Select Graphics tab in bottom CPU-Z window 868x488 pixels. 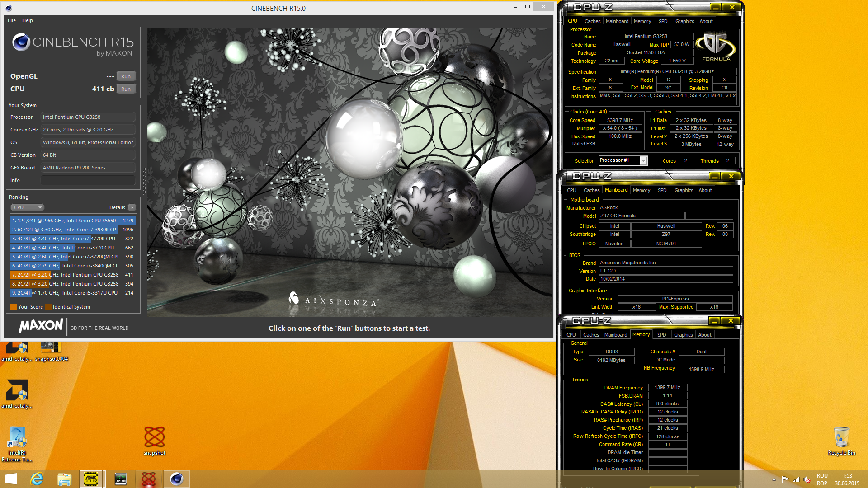click(683, 335)
